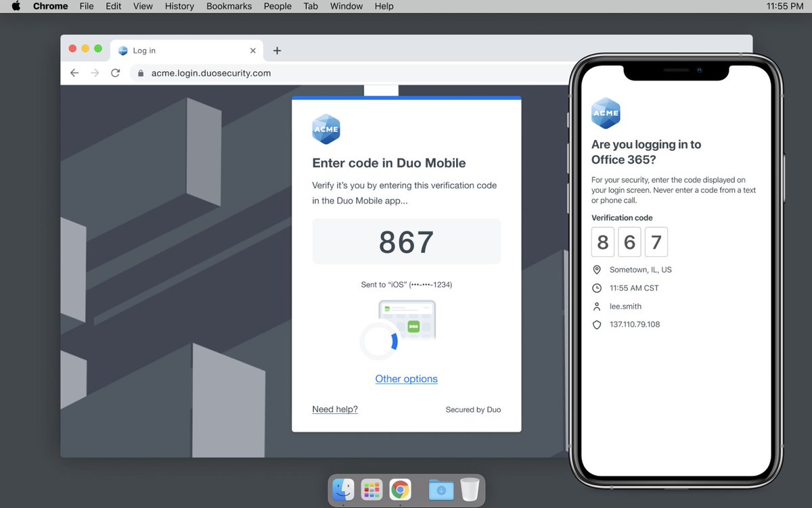Go back in Chrome
Viewport: 812px width, 508px height.
[74, 73]
